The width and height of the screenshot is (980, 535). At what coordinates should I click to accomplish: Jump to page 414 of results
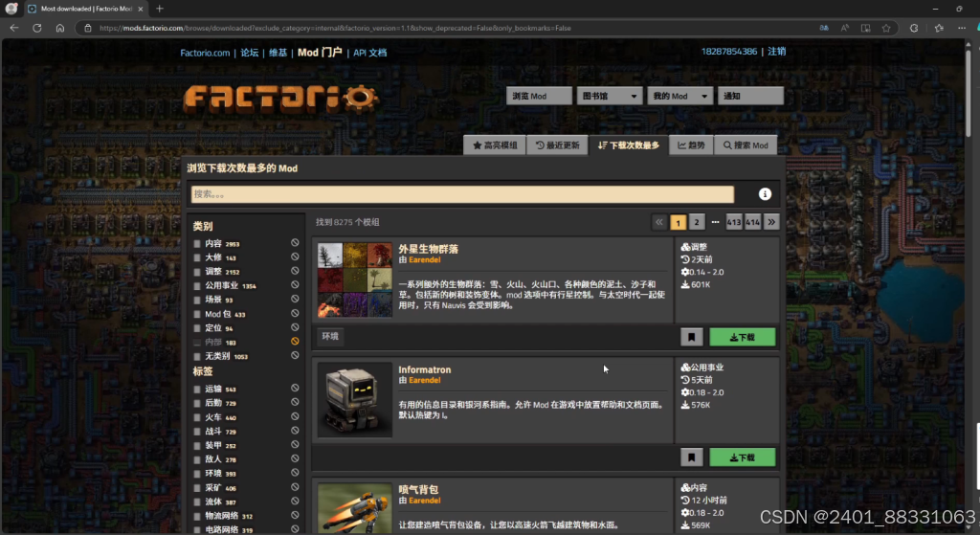(752, 222)
